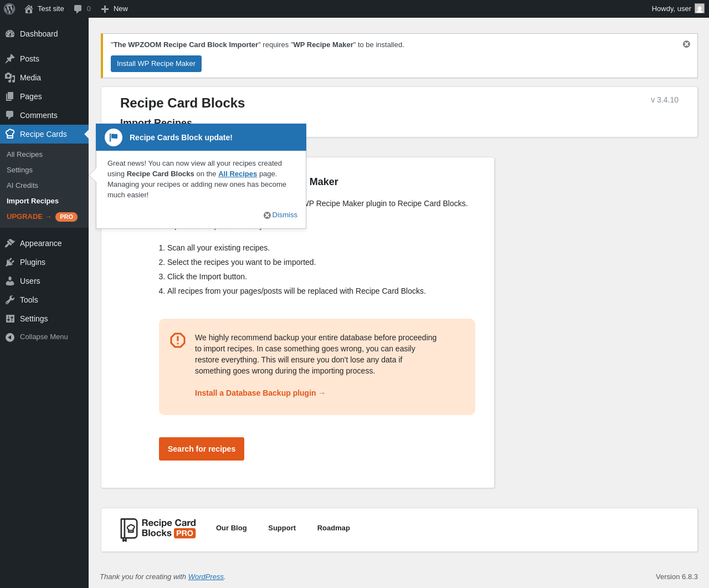Screen dimensions: 709x588
Task: Click 'Select the recipes you want to be imported.'
Action: (x=242, y=262)
